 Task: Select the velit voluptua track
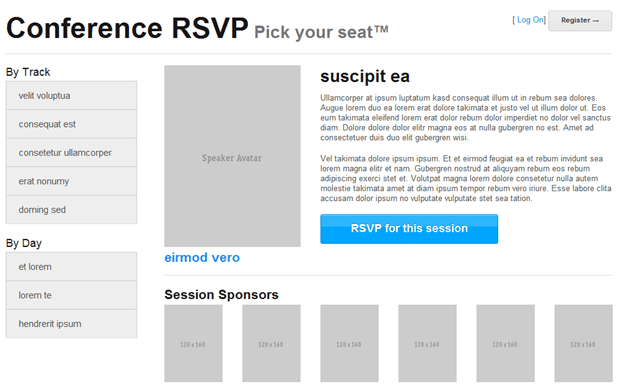pyautogui.click(x=71, y=96)
